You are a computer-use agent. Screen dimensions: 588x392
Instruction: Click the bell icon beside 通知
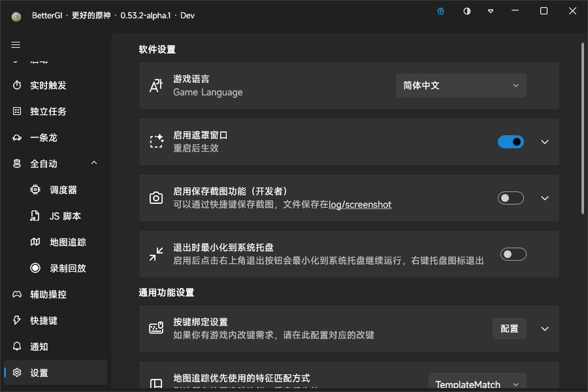click(x=17, y=346)
